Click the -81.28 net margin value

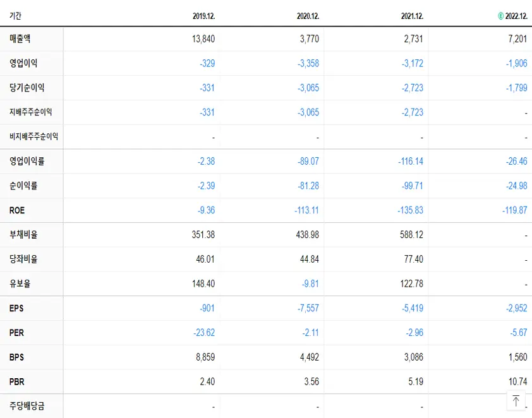(308, 186)
